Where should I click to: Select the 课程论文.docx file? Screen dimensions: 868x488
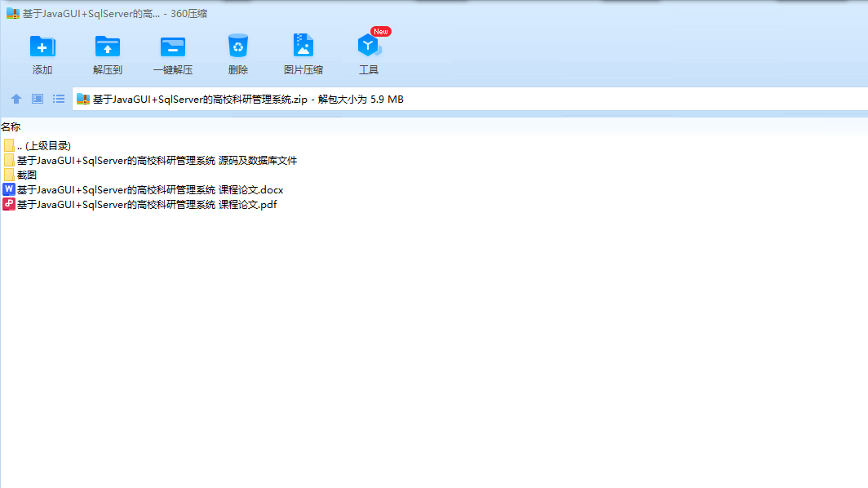144,190
